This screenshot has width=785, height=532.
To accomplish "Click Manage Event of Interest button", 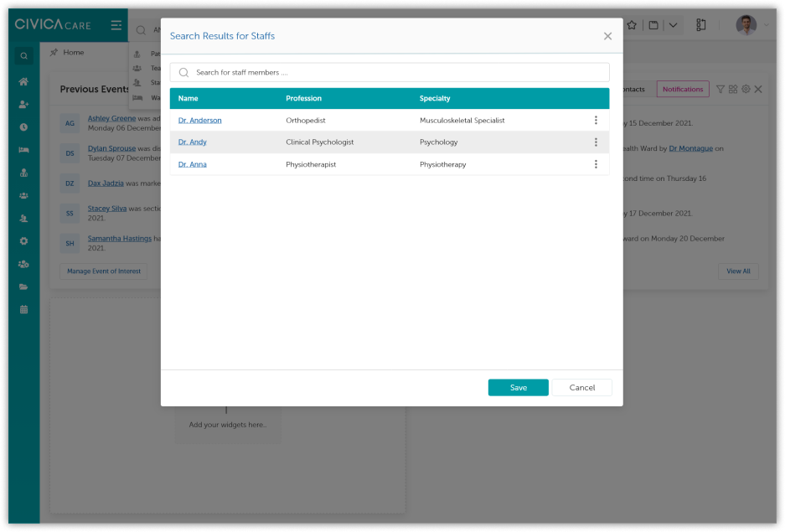I will (104, 271).
